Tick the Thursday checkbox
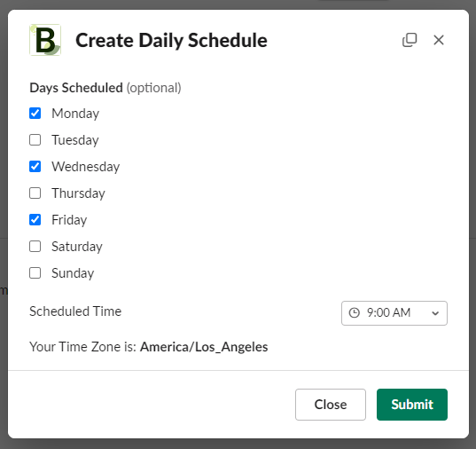Viewport: 476px width, 449px height. [x=35, y=193]
